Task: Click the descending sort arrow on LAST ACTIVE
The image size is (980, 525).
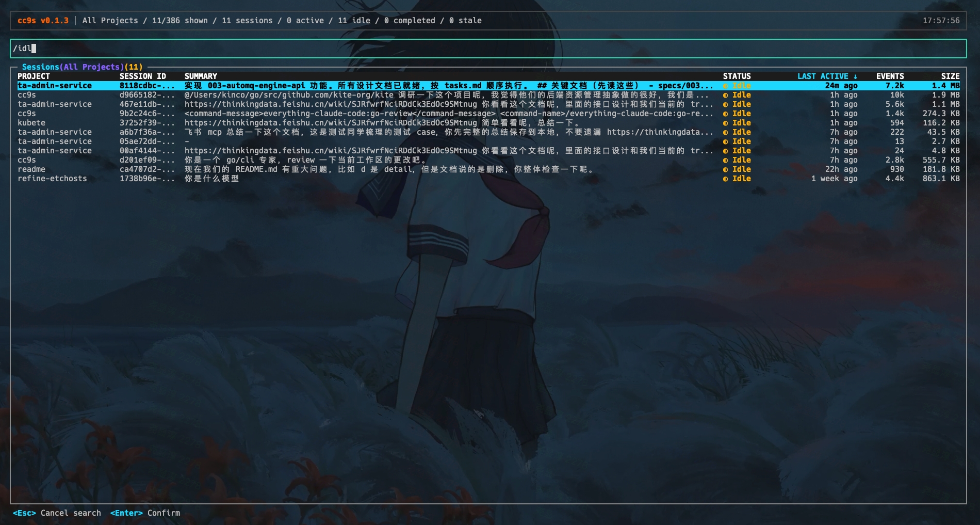Action: (x=854, y=76)
